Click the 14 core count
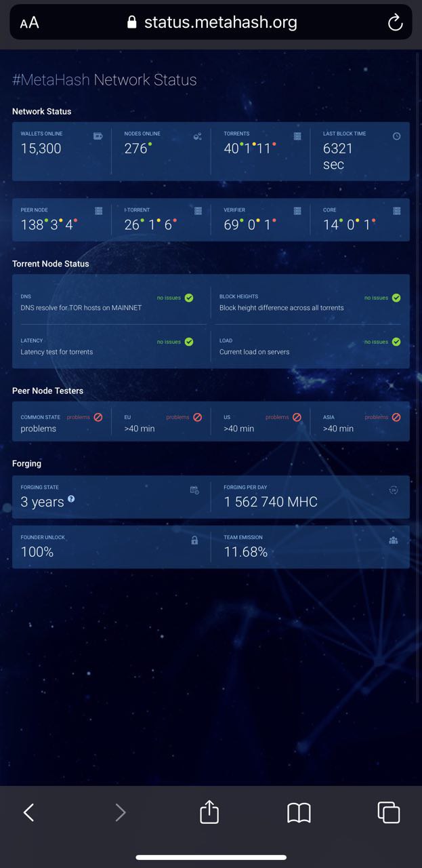 [x=331, y=224]
